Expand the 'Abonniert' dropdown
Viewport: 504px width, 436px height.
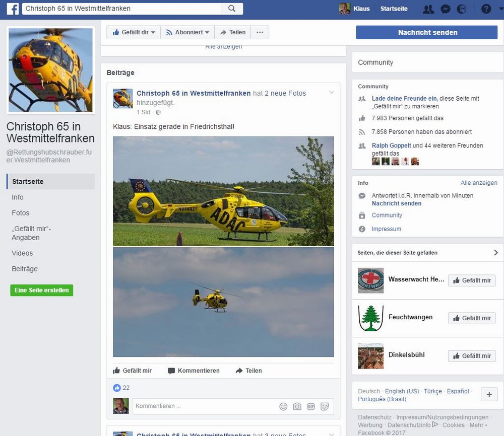tap(187, 32)
